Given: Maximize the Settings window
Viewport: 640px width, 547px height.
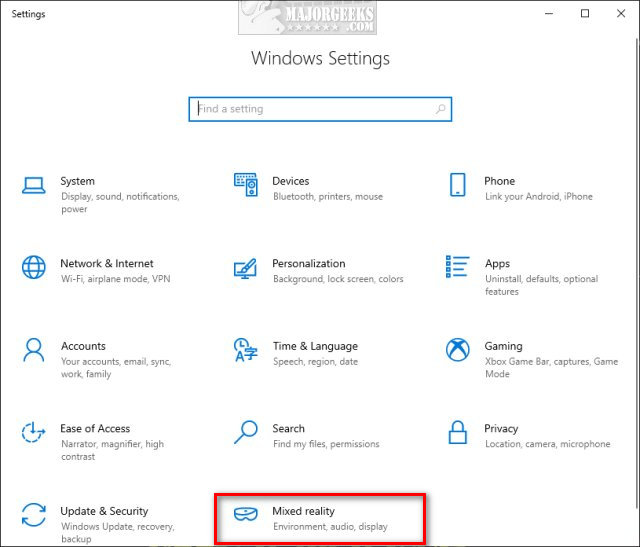Looking at the screenshot, I should 585,13.
